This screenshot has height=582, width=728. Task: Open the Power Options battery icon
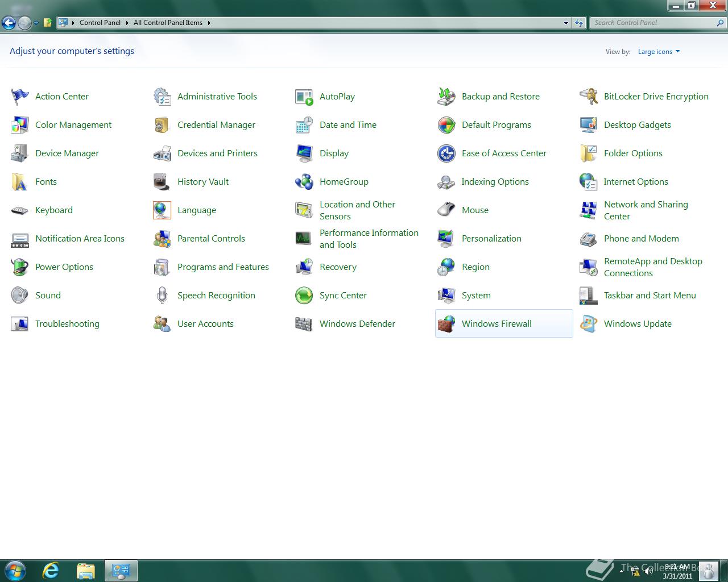pos(20,267)
